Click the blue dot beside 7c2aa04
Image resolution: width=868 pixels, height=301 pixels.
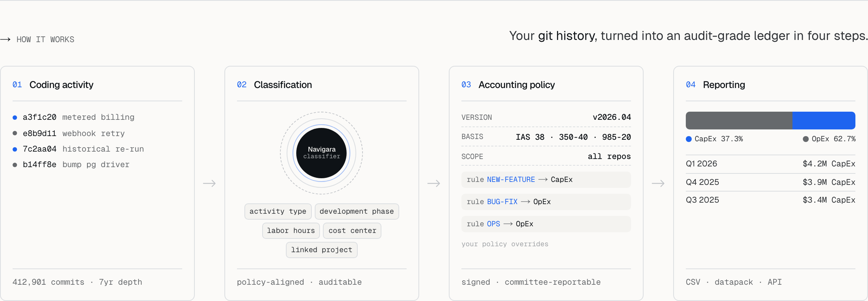(x=15, y=149)
